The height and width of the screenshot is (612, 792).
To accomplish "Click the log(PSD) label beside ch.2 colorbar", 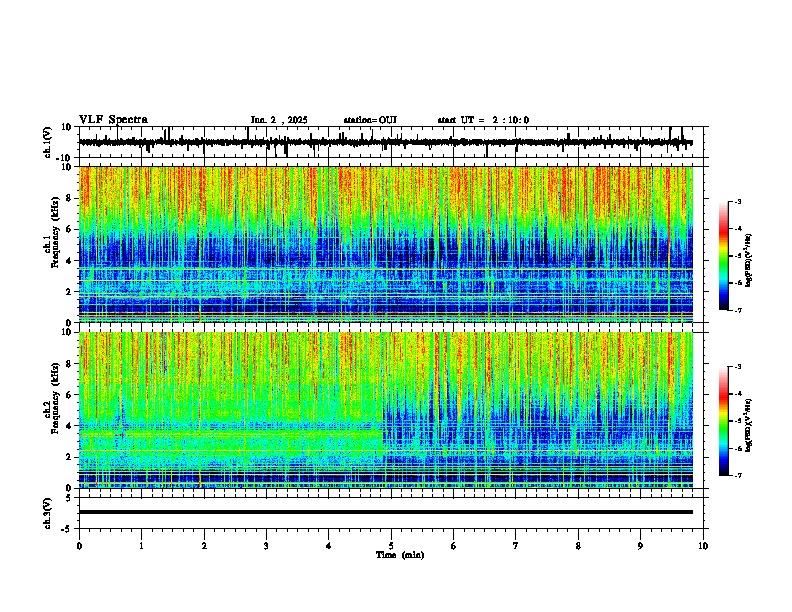I will pos(749,425).
